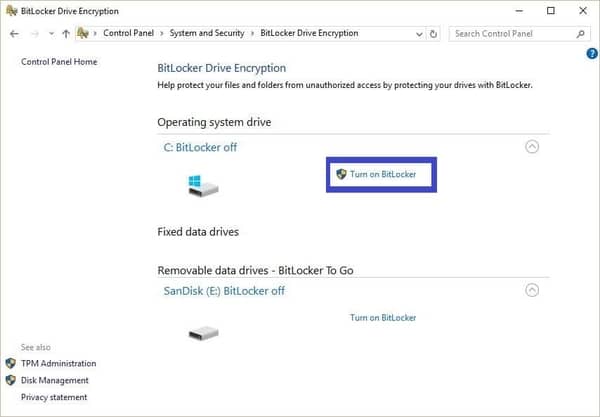
Task: Open Help with the blue question icon
Action: click(592, 54)
